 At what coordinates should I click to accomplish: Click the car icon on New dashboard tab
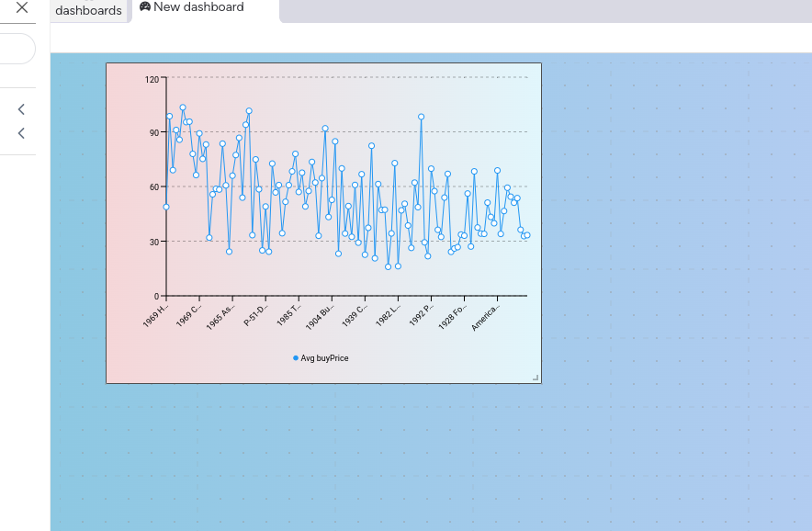tap(144, 6)
